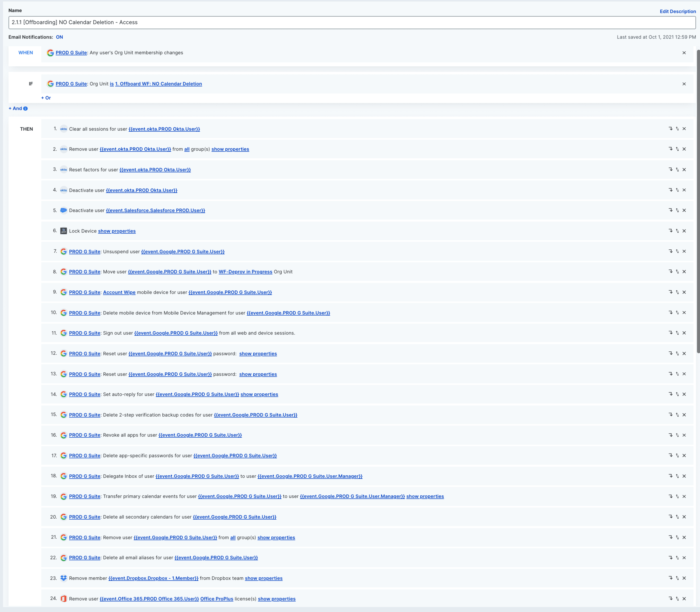Open PROD G Suite link in WHEN row
This screenshot has height=612, width=700.
coord(71,53)
